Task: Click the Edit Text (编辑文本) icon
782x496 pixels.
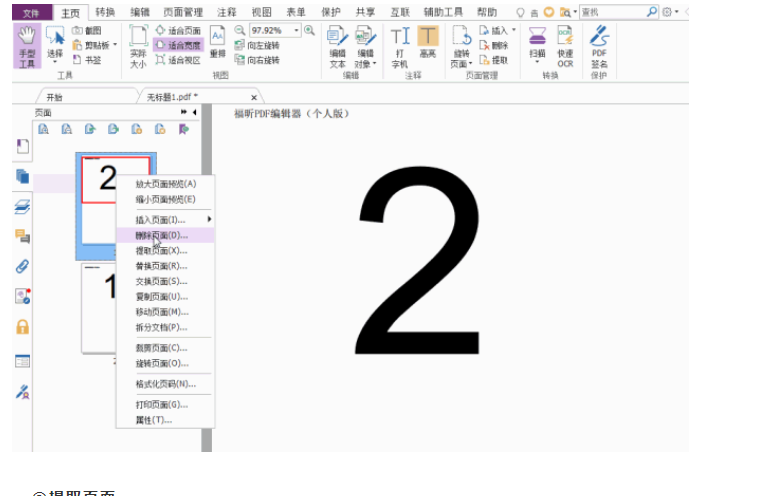Action: tap(337, 45)
